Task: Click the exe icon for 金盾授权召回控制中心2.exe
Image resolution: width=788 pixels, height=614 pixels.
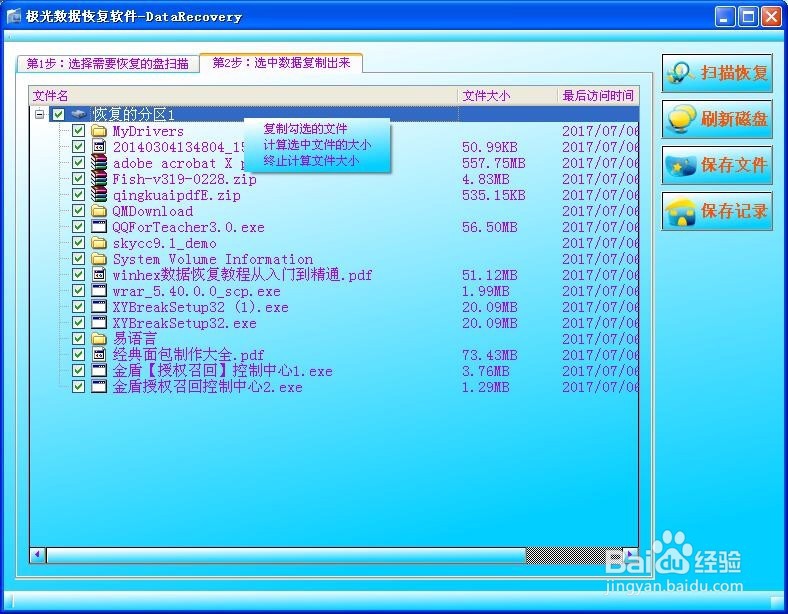Action: [99, 387]
